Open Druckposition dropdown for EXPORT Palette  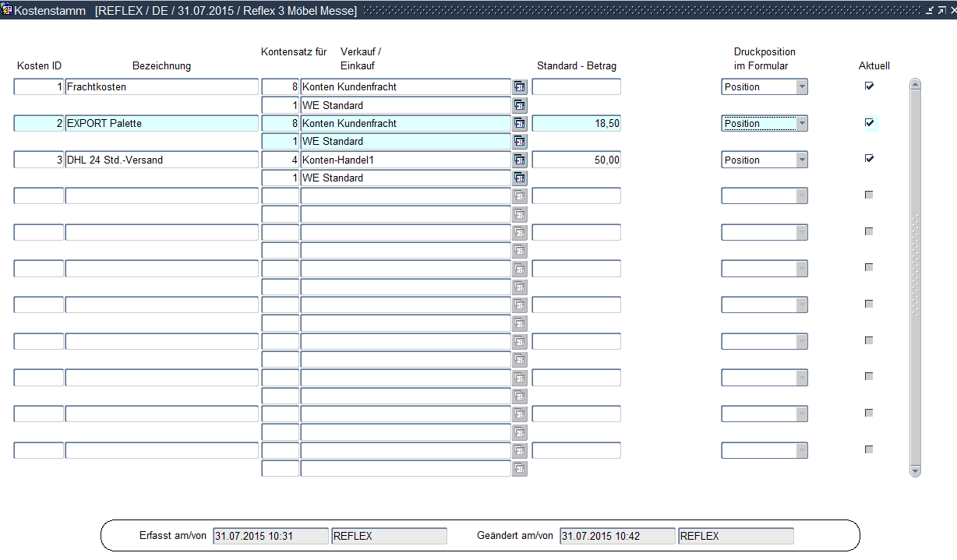point(801,124)
